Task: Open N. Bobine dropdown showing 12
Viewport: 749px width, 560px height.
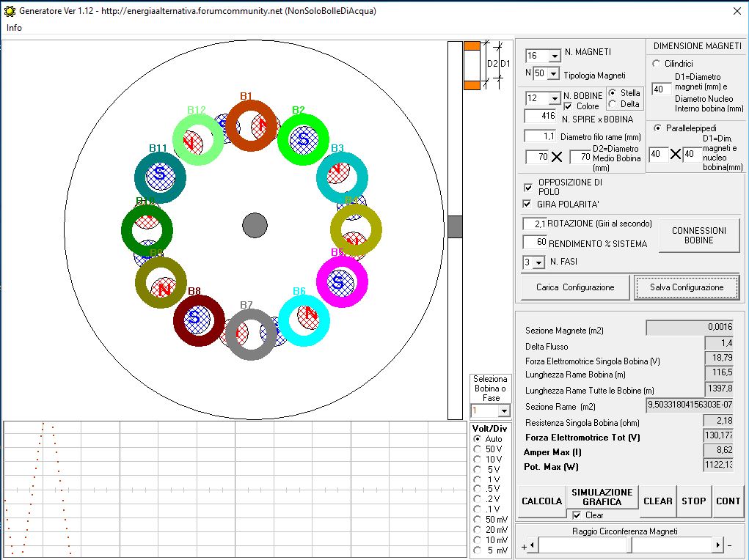Action: coord(555,99)
